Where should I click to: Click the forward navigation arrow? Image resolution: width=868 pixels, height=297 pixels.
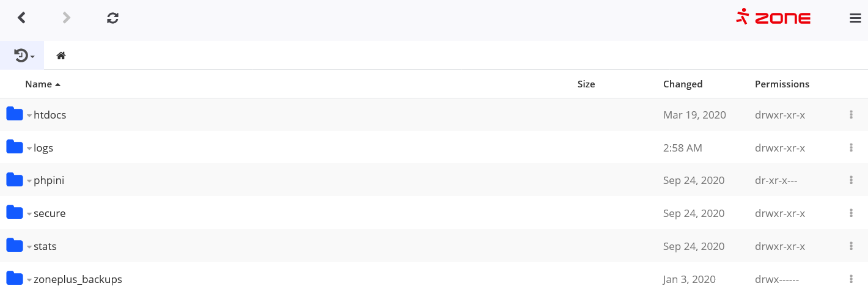pos(67,18)
